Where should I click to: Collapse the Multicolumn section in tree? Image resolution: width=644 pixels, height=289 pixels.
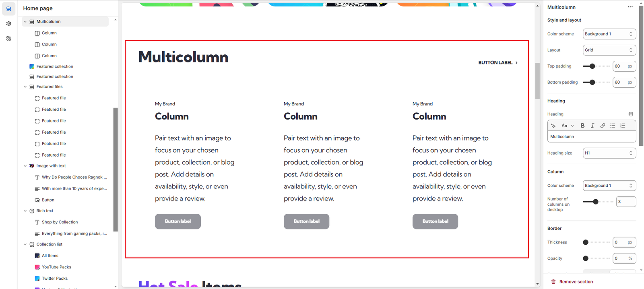point(25,22)
